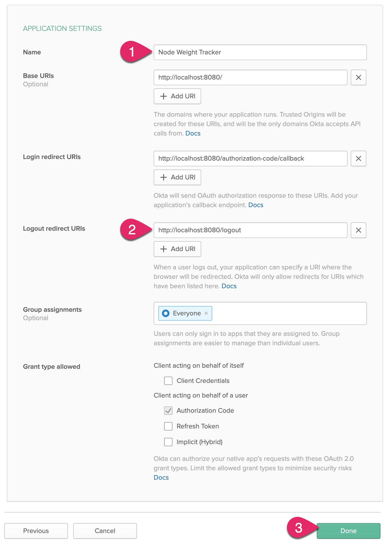This screenshot has width=392, height=544.
Task: Add another Login redirect URI
Action: pyautogui.click(x=177, y=177)
